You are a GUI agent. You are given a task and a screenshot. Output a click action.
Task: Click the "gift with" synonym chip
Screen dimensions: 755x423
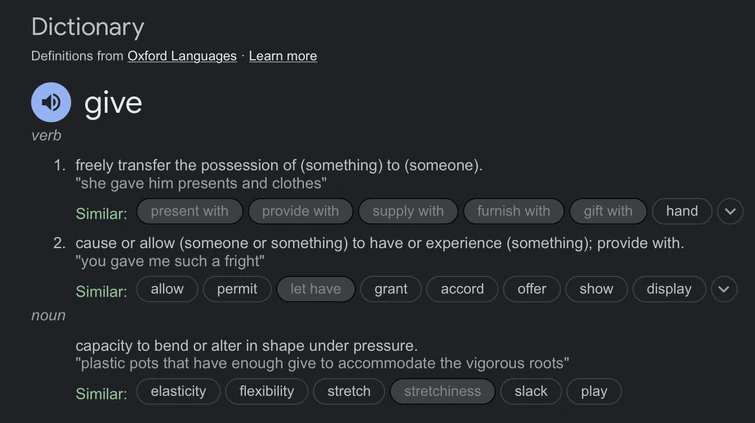[608, 211]
